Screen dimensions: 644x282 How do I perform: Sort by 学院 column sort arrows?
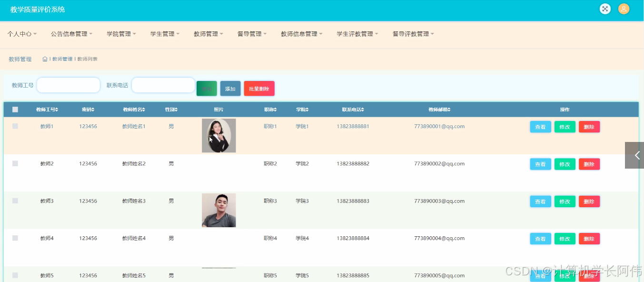point(307,110)
